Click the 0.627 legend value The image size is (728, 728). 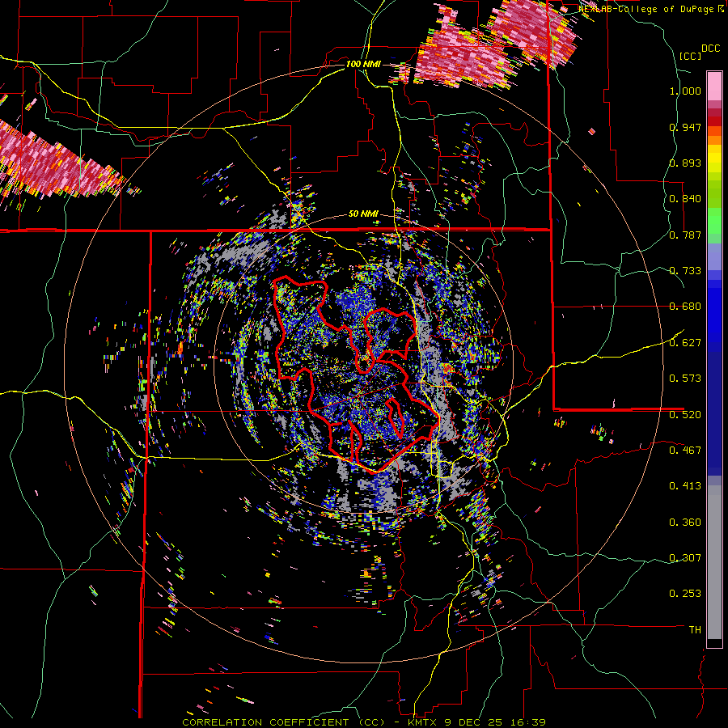[x=685, y=343]
